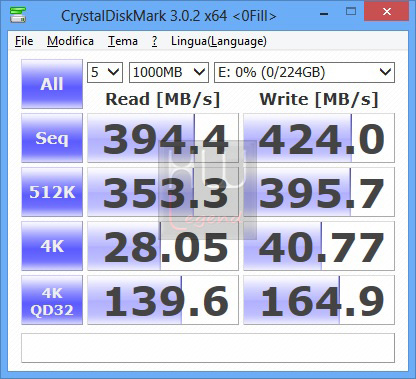Click the 4K QD32 write result 164.9
This screenshot has height=379, width=416.
[x=319, y=300]
